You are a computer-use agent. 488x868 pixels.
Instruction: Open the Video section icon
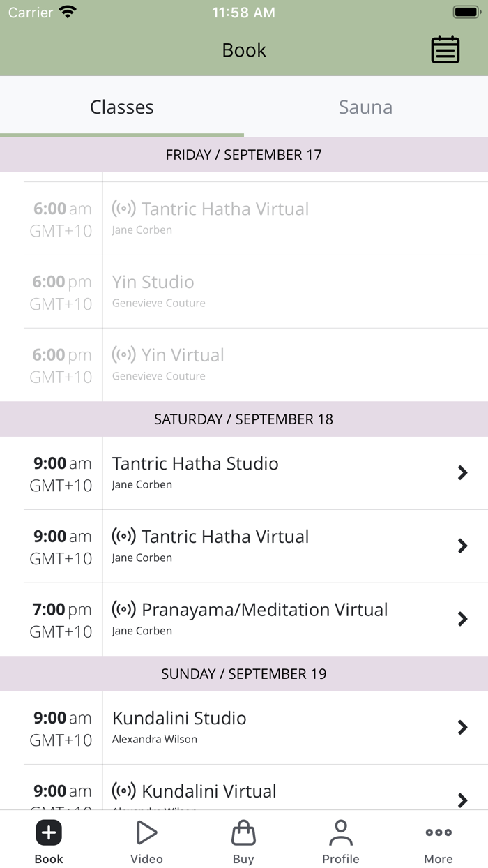(146, 832)
